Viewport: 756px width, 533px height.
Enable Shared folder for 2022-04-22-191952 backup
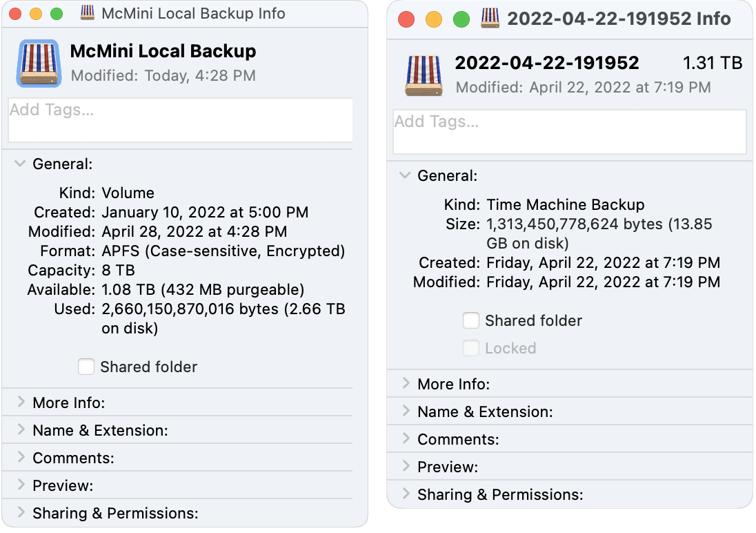pos(471,320)
